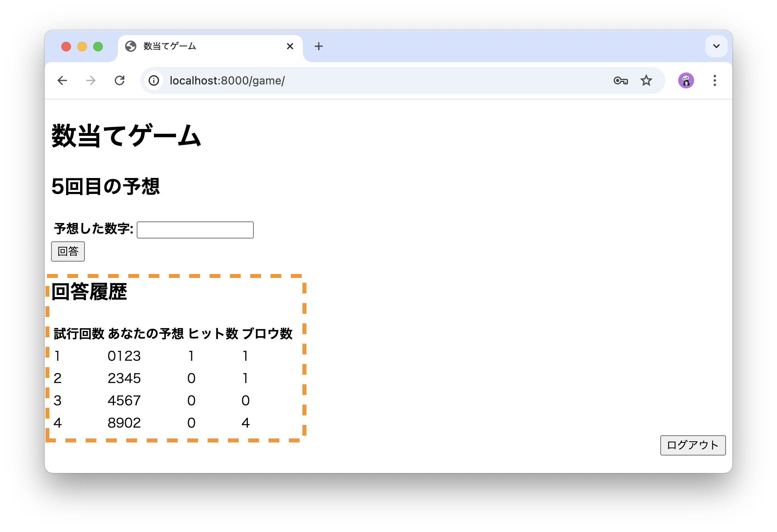Click the 回答履歴 heading
777x532 pixels.
point(89,291)
